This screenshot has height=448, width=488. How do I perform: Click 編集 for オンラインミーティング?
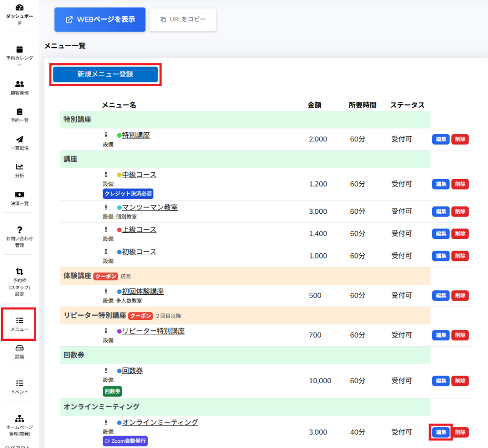[440, 432]
